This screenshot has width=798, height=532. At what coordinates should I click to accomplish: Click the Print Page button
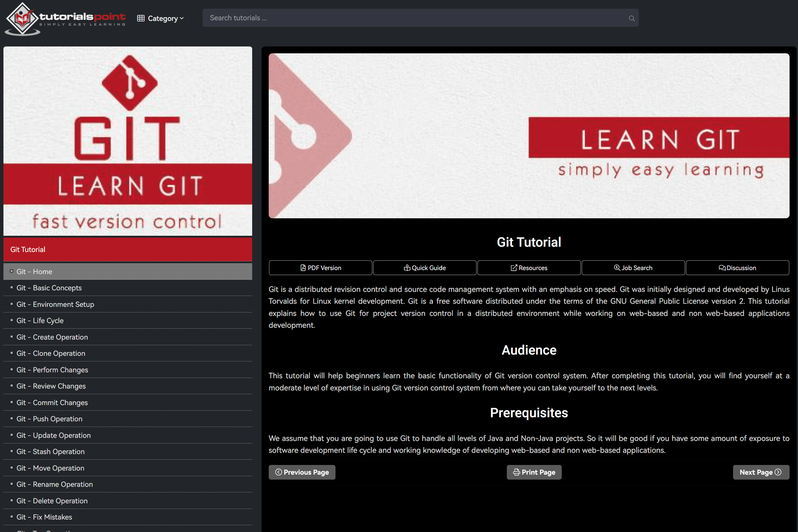pyautogui.click(x=534, y=472)
